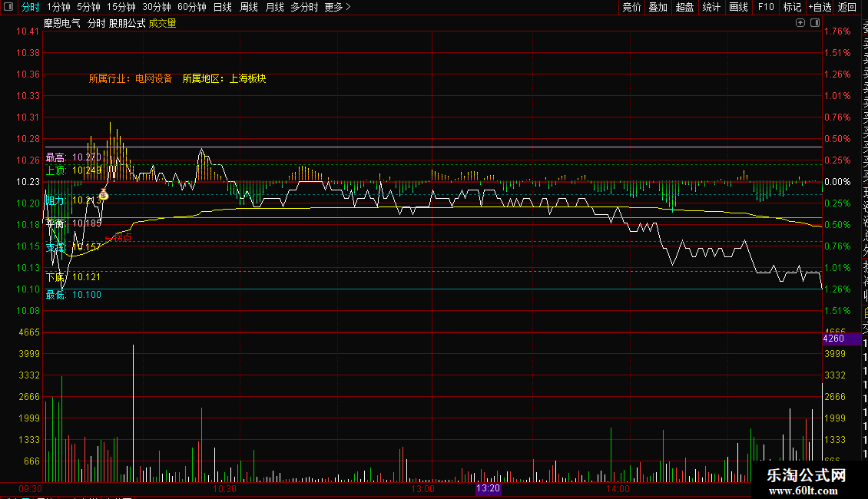Click the money bag signal marker

[104, 194]
